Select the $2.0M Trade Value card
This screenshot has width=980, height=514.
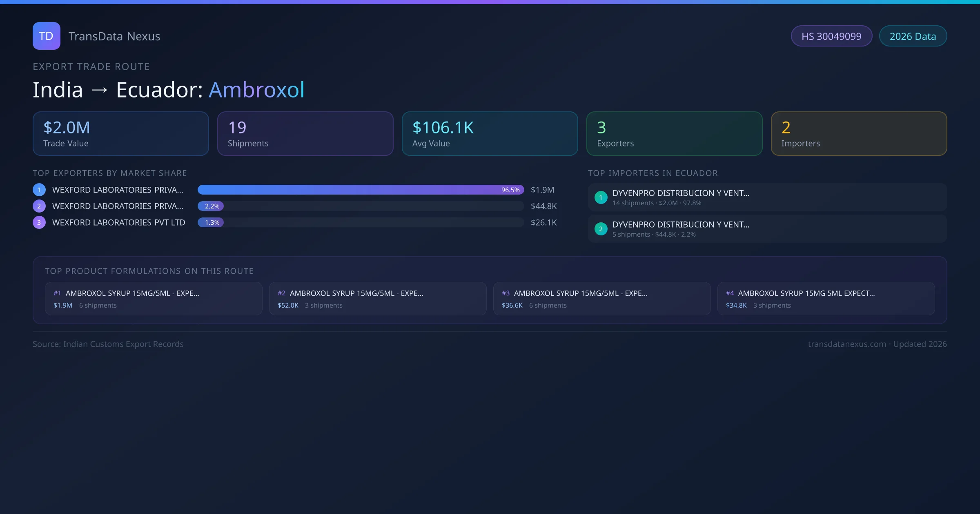click(120, 133)
